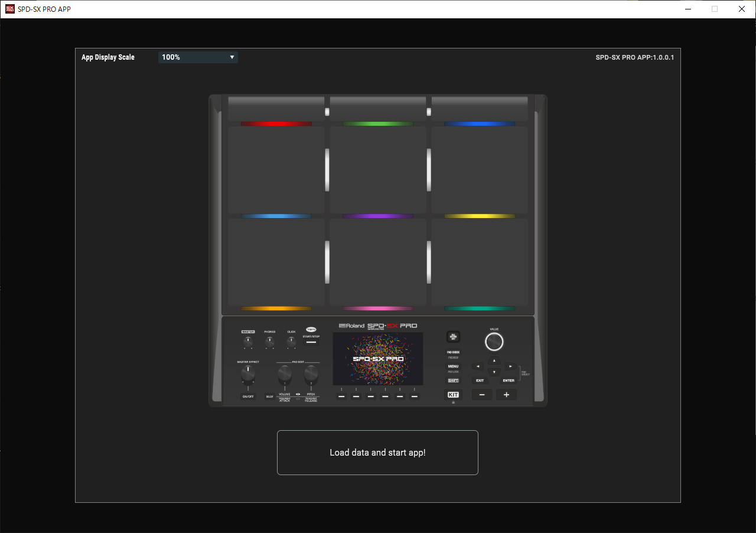
Task: Click the PAD EDIT knob above PITCH
Action: click(311, 374)
